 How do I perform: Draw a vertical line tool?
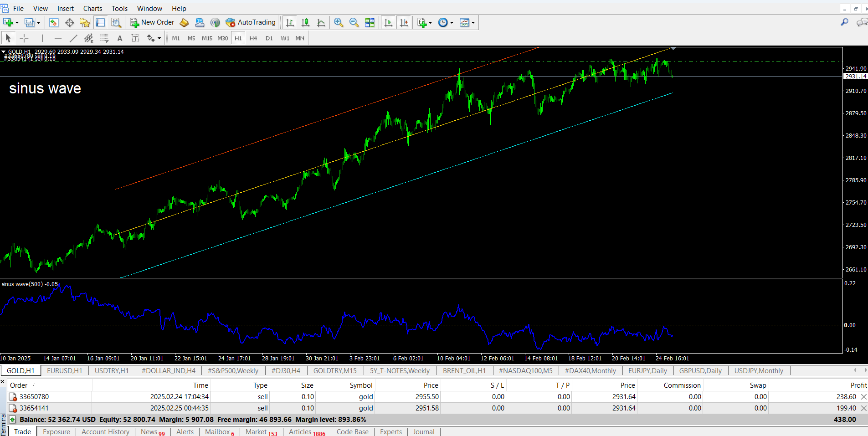point(42,38)
